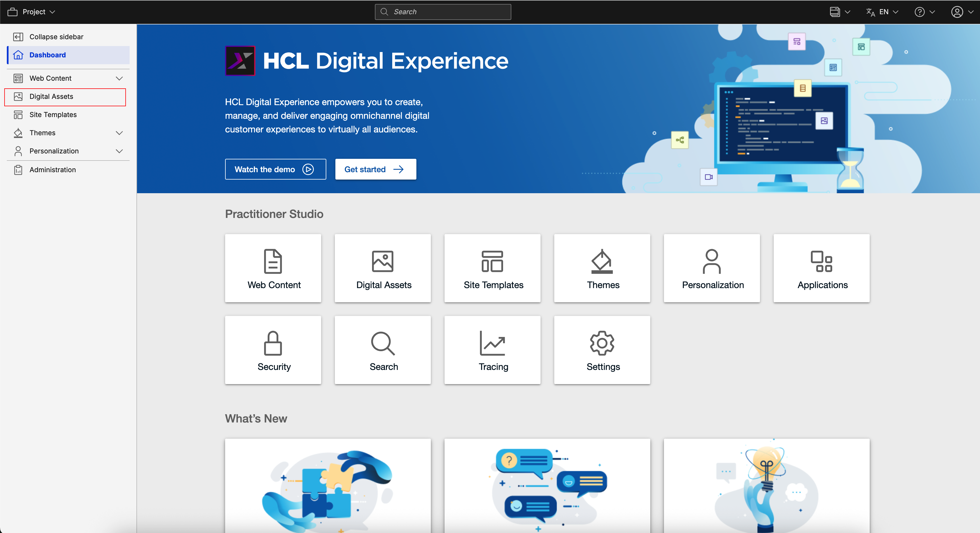Expand the Themes sidebar section
The height and width of the screenshot is (533, 980).
tap(119, 133)
